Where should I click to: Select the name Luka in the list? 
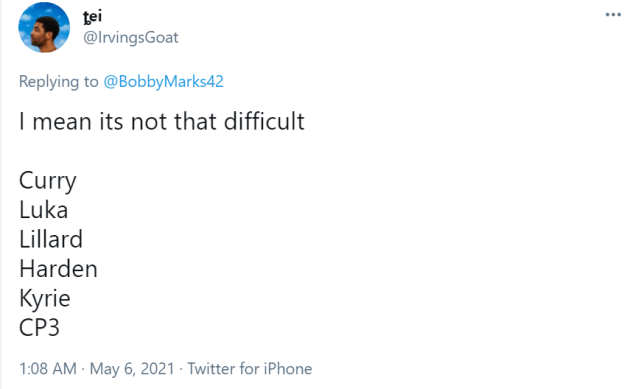[43, 210]
